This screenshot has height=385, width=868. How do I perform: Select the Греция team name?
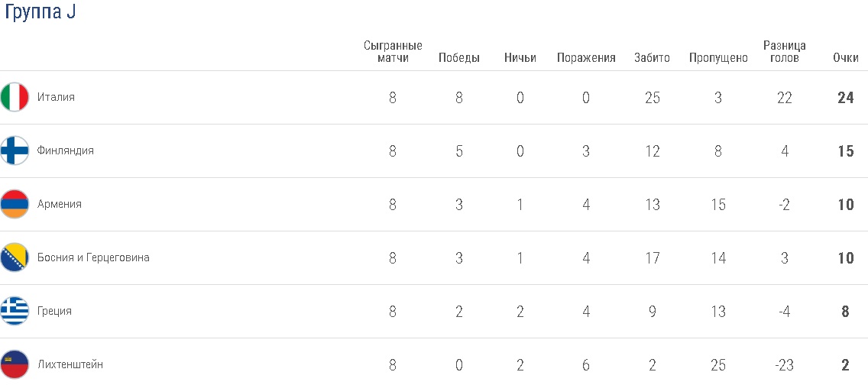click(x=55, y=312)
